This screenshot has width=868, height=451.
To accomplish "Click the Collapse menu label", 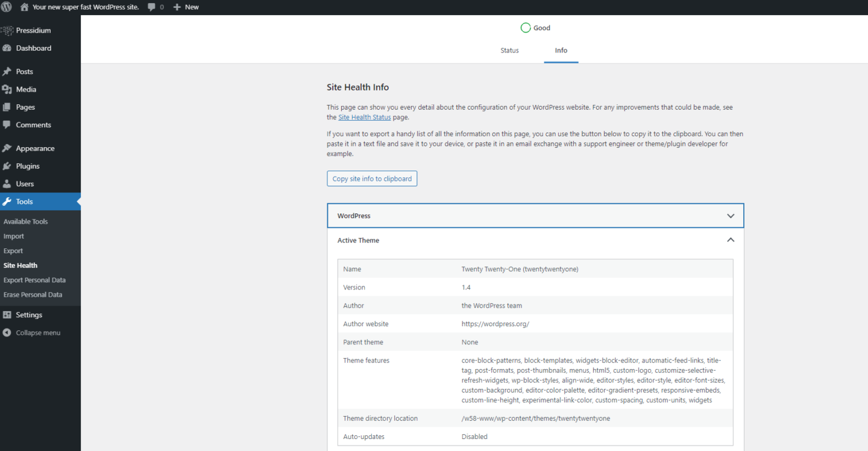I will pyautogui.click(x=38, y=333).
